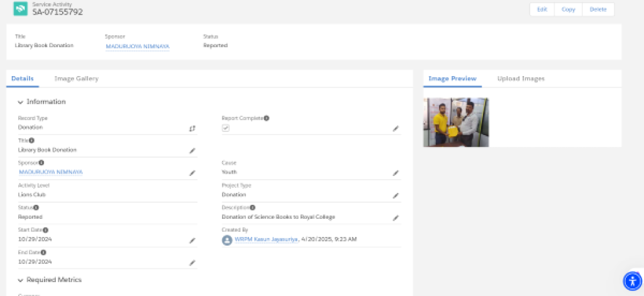
Task: Click the Copy button
Action: [x=569, y=9]
